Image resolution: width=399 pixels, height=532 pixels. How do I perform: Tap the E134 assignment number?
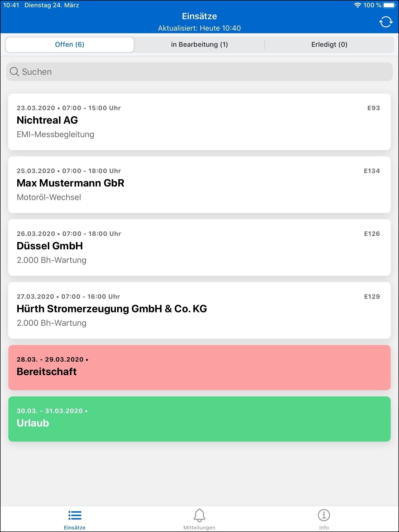[372, 171]
